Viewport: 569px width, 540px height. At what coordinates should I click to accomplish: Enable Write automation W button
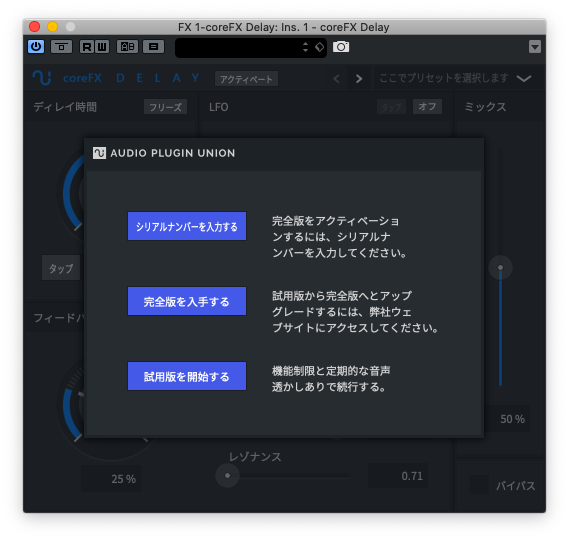pyautogui.click(x=102, y=47)
